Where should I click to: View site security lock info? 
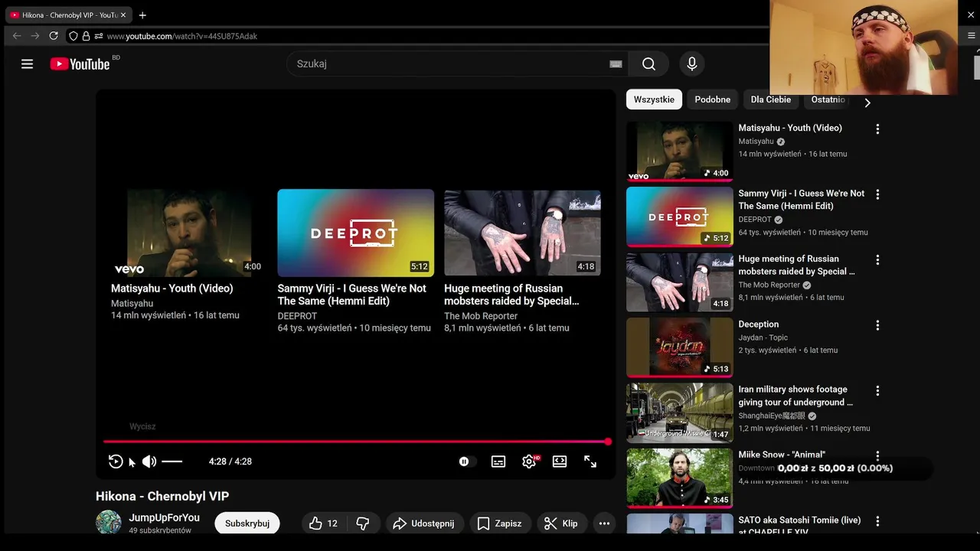pos(87,36)
